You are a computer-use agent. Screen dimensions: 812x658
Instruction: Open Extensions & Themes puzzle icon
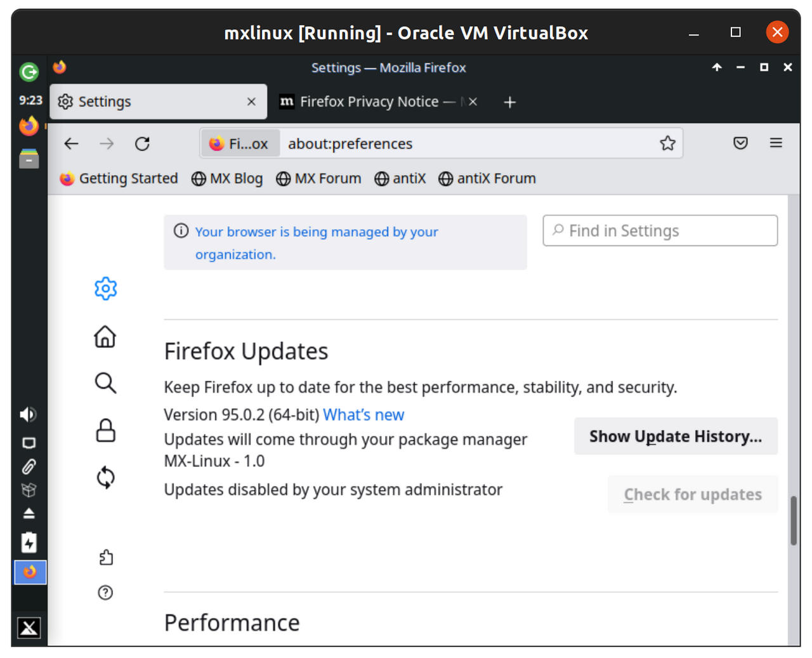click(106, 557)
